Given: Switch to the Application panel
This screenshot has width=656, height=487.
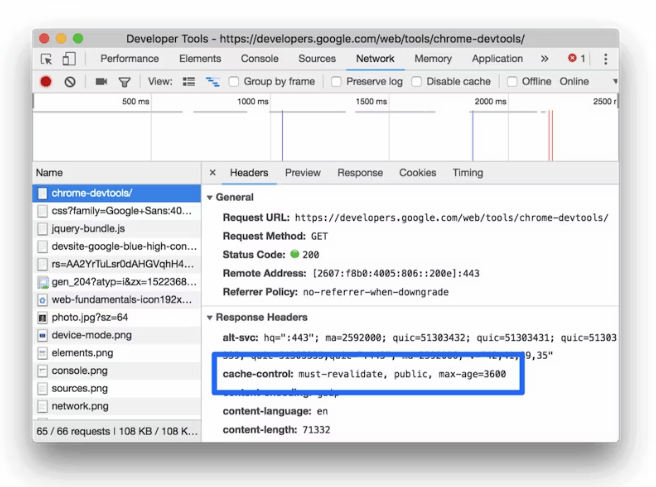Looking at the screenshot, I should pyautogui.click(x=497, y=59).
